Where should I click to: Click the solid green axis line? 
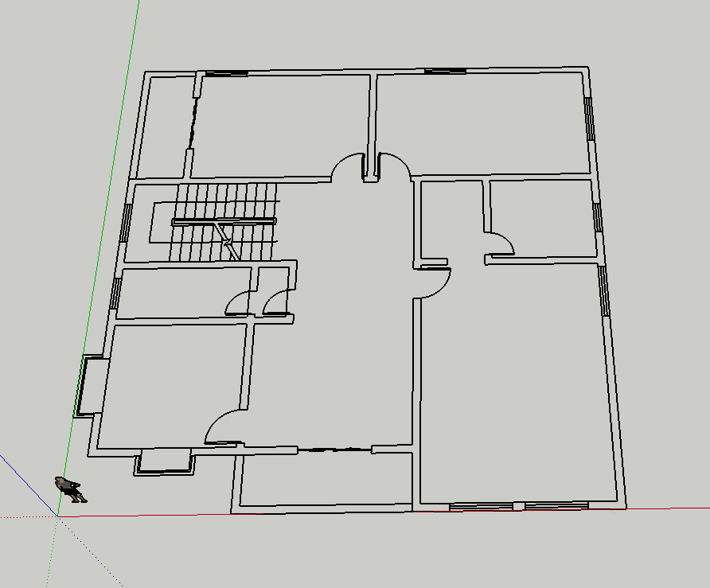coord(99,258)
